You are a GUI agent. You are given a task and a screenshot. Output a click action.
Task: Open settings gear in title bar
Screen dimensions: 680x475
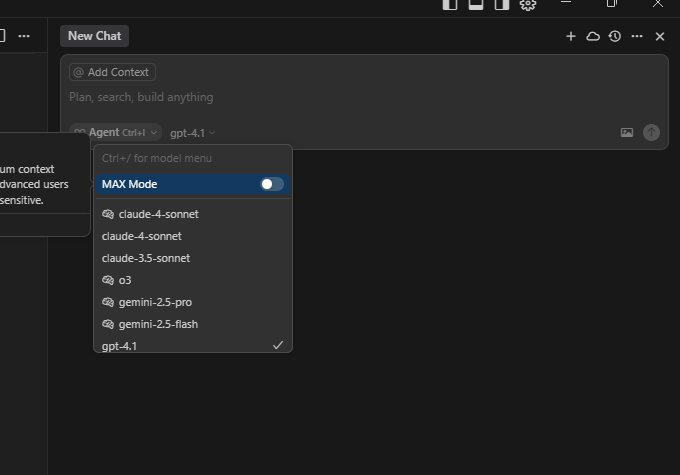pos(528,5)
